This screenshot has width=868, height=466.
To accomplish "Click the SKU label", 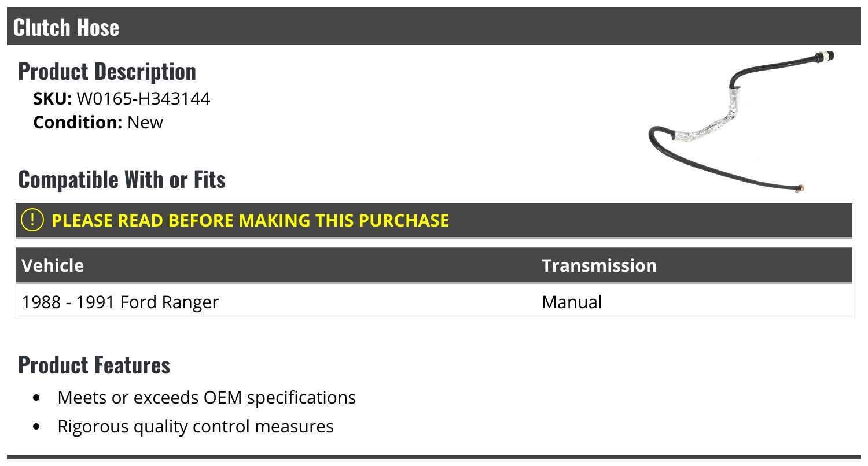I will tap(53, 99).
